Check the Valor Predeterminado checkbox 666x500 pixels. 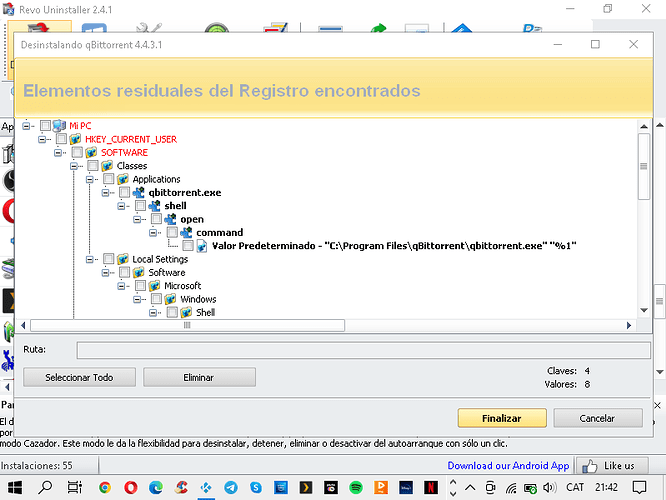tap(188, 246)
